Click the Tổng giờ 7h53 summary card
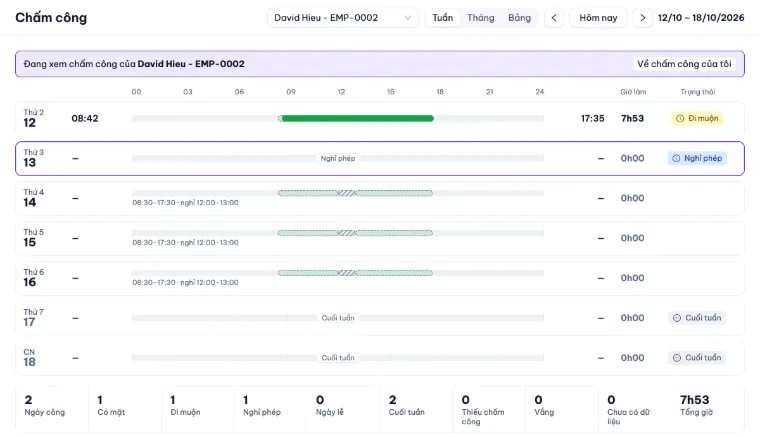760x437 pixels. click(708, 408)
